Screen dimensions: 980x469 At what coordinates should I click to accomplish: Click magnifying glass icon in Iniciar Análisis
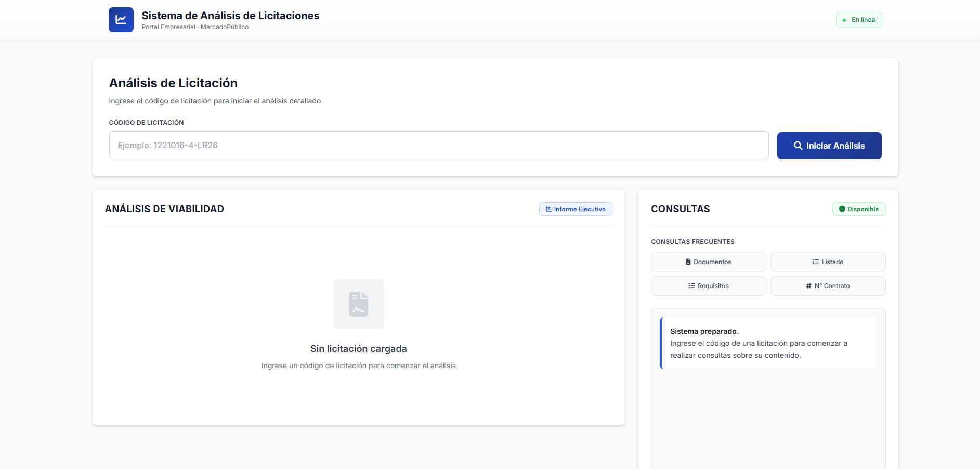pyautogui.click(x=798, y=146)
